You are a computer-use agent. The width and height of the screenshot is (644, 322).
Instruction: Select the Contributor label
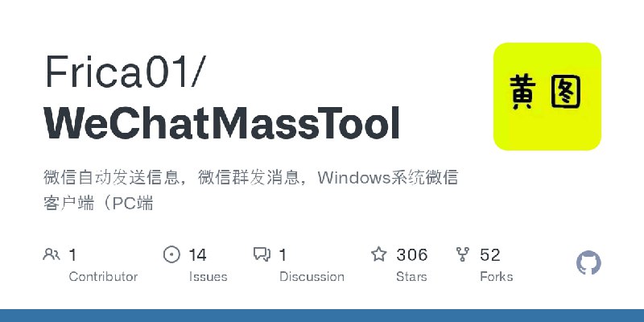click(103, 276)
